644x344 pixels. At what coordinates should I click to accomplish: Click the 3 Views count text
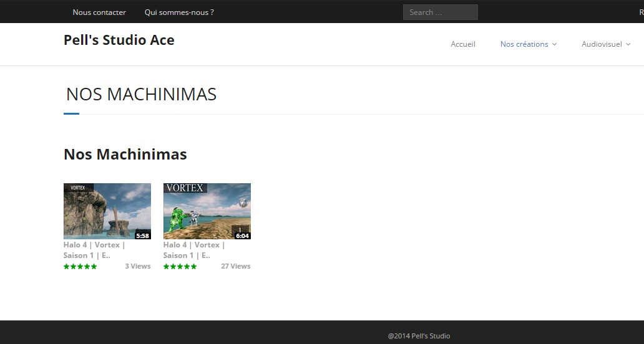[138, 266]
